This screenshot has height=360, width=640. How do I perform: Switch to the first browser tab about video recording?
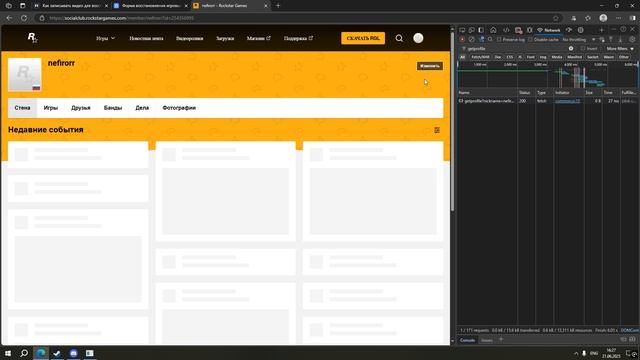71,6
